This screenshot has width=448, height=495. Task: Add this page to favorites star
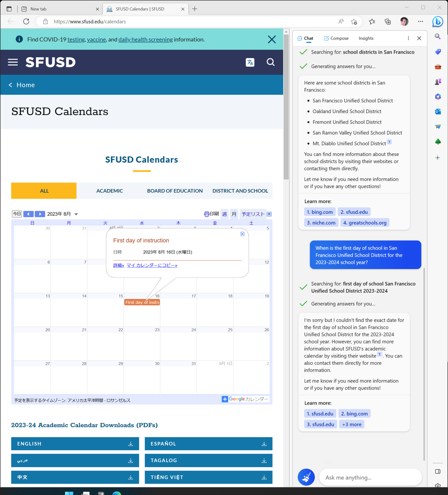(x=354, y=22)
